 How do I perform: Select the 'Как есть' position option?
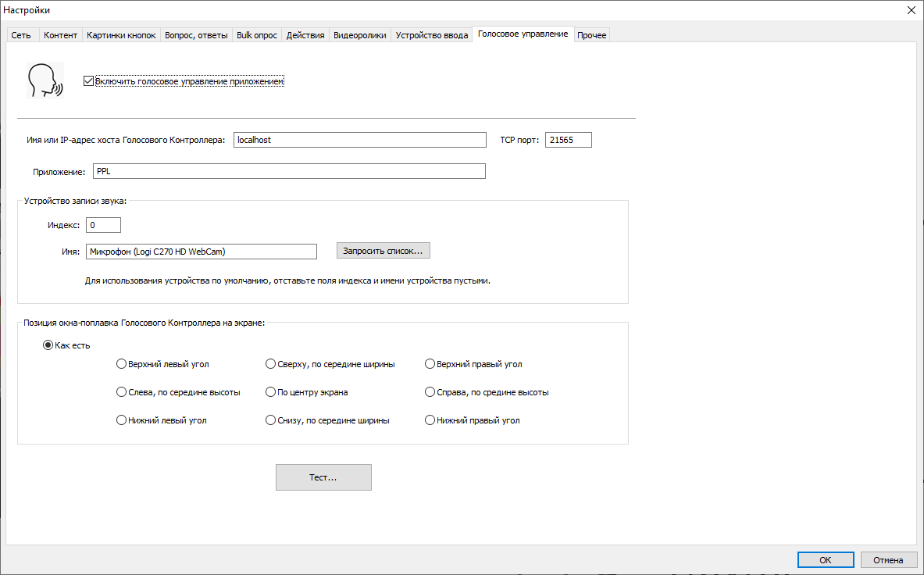coord(48,345)
